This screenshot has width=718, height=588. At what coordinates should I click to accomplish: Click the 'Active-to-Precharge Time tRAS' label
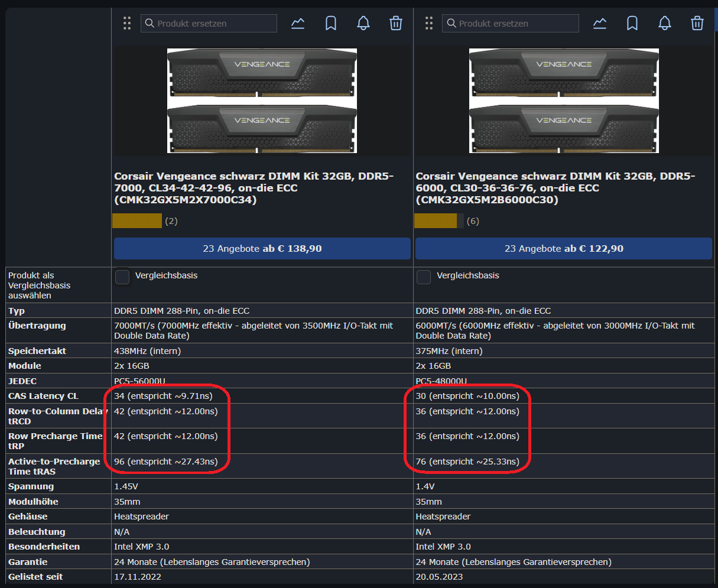[54, 466]
